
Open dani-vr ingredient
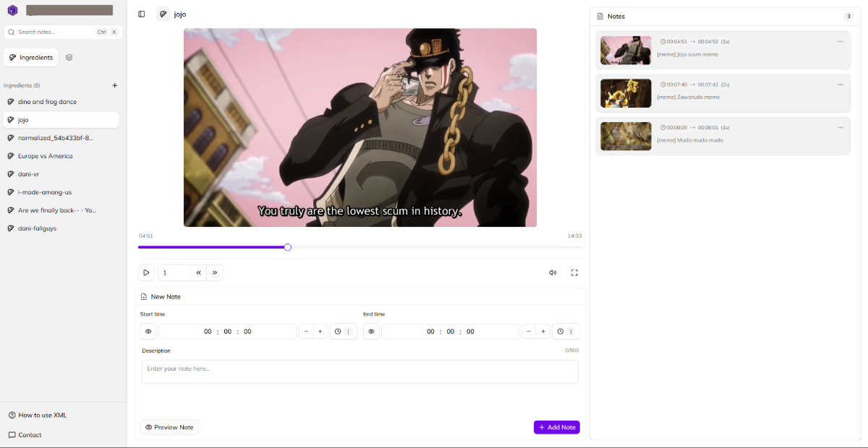59,174
